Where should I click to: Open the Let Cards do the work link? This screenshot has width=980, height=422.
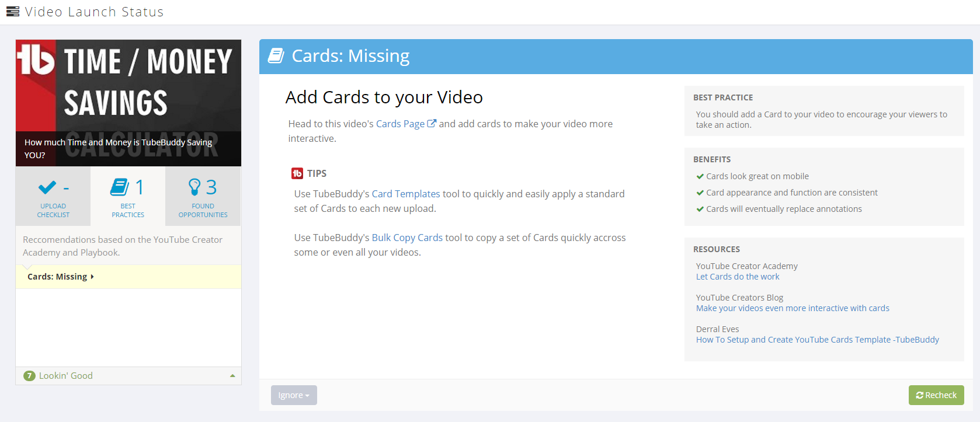pyautogui.click(x=738, y=277)
